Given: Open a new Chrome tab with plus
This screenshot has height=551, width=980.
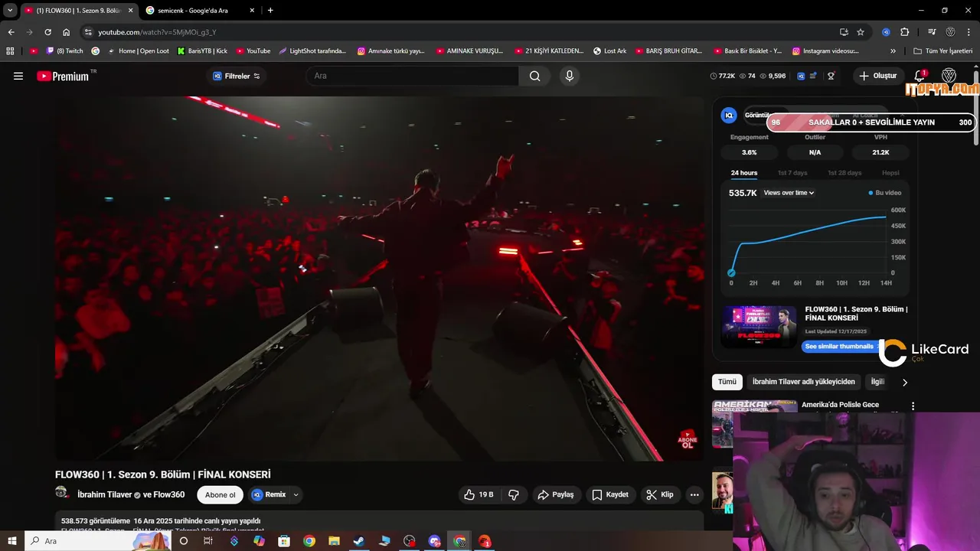Looking at the screenshot, I should click(270, 11).
